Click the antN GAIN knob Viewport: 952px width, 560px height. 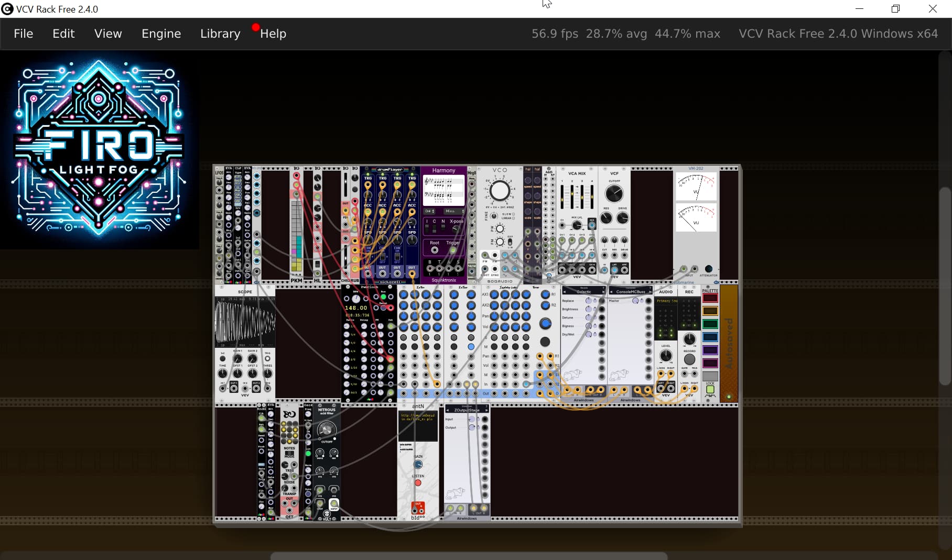pos(418,465)
